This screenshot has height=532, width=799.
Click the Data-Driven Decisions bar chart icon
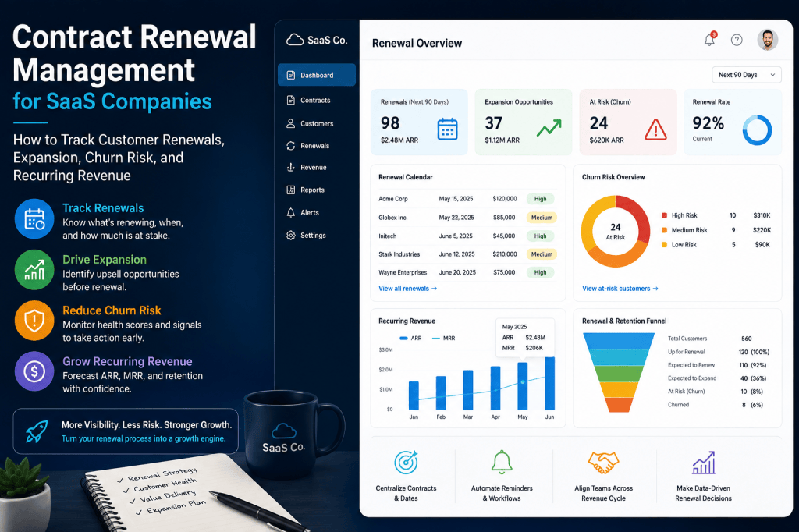pos(704,463)
